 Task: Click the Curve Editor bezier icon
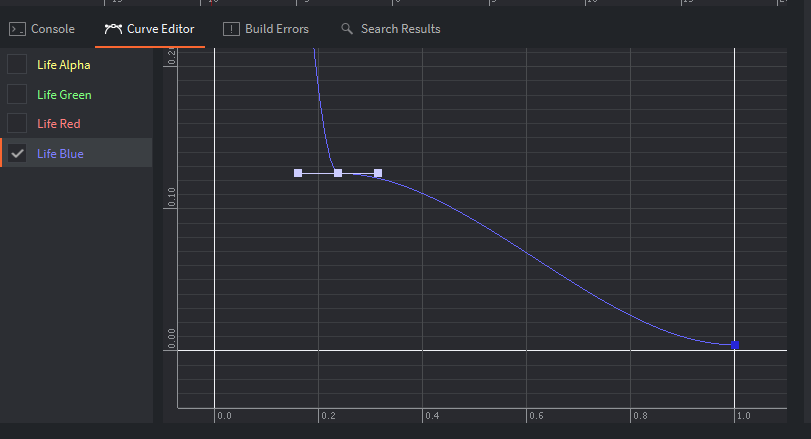tap(113, 29)
